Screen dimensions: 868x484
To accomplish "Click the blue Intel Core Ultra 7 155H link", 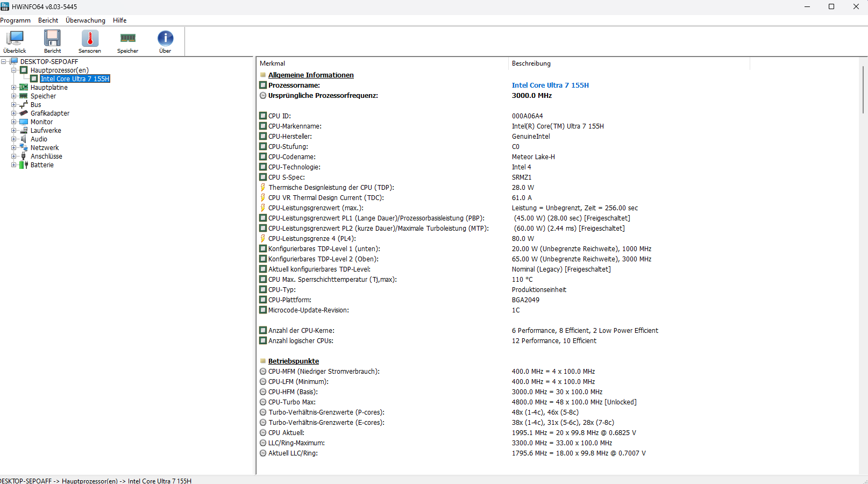I will click(550, 86).
